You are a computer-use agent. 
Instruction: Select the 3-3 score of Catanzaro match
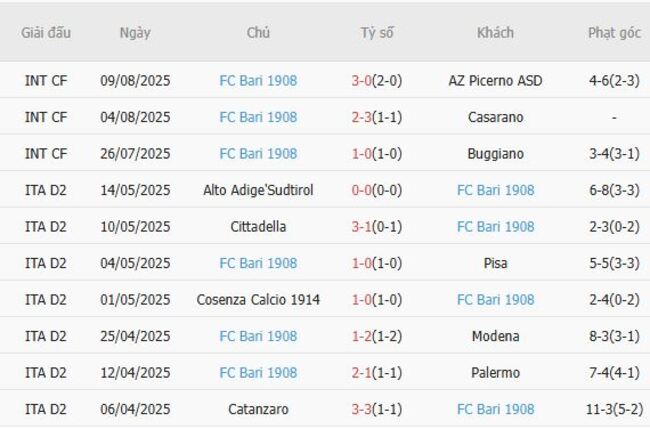tap(362, 409)
